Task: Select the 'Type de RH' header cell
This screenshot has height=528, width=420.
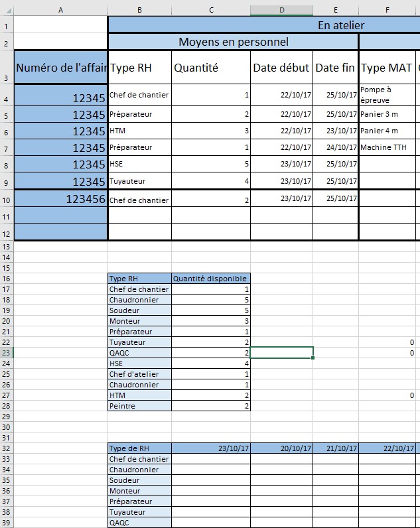Action: click(139, 448)
